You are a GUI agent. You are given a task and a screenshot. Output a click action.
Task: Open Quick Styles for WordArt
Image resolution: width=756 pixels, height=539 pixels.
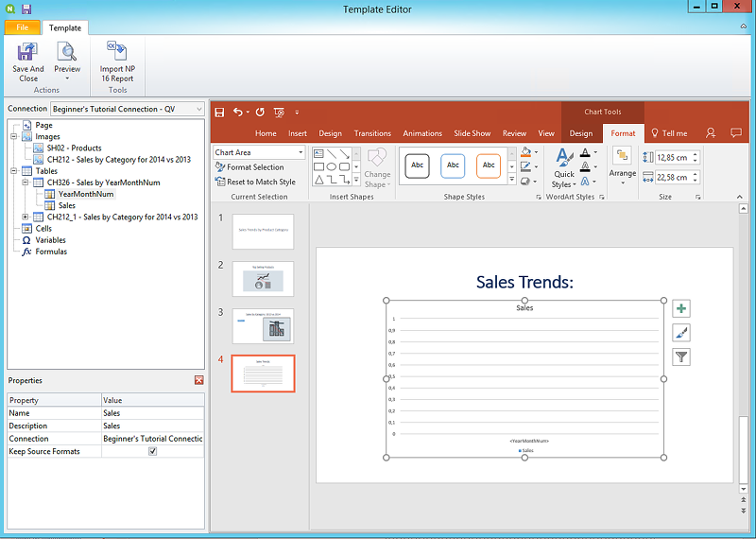click(564, 166)
